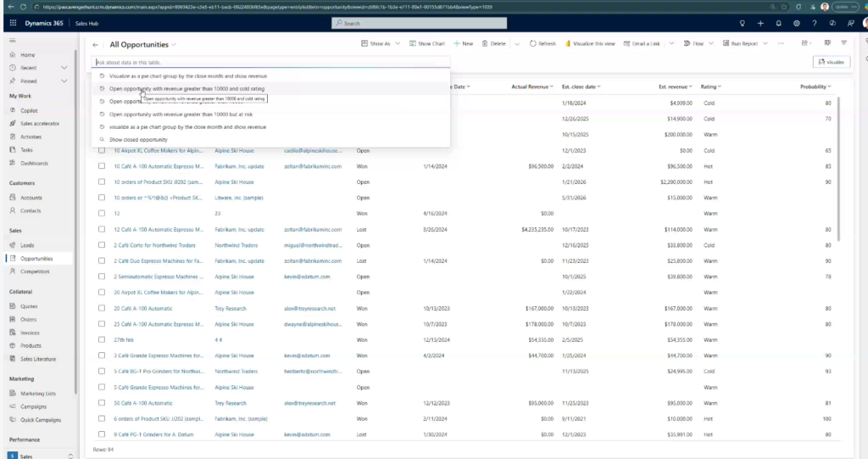Choose suggestion 'Visualize as a pie chart group' first entry
This screenshot has height=459, width=868.
270,76
